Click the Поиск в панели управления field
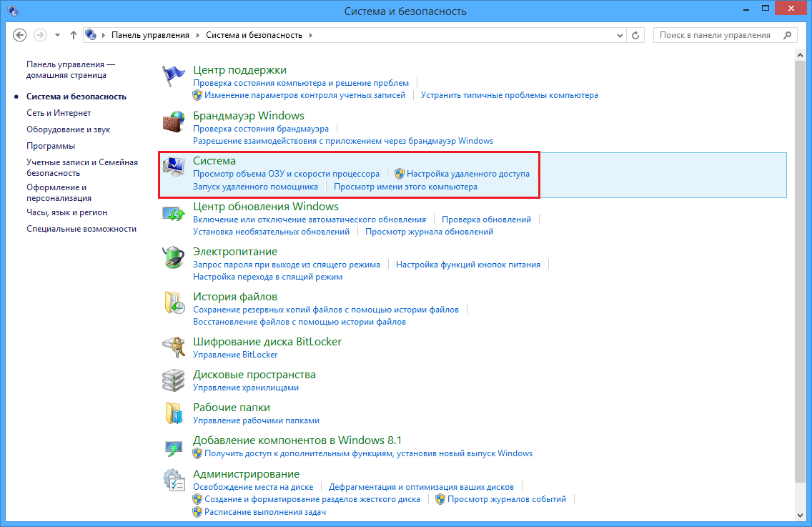Viewport: 812px width, 527px height. [x=724, y=35]
